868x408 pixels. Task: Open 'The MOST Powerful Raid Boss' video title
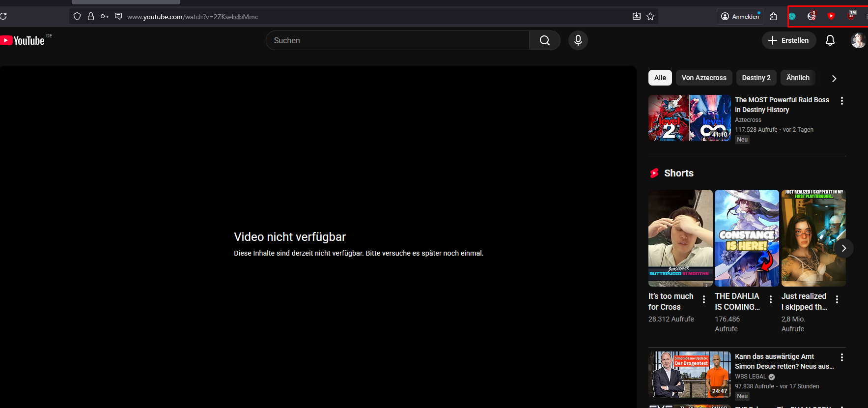[x=782, y=105]
